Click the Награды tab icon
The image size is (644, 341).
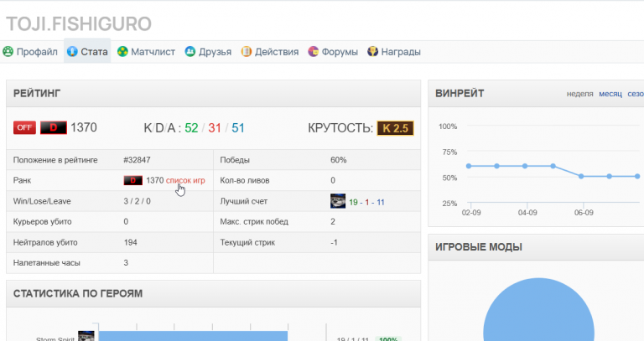coord(372,52)
